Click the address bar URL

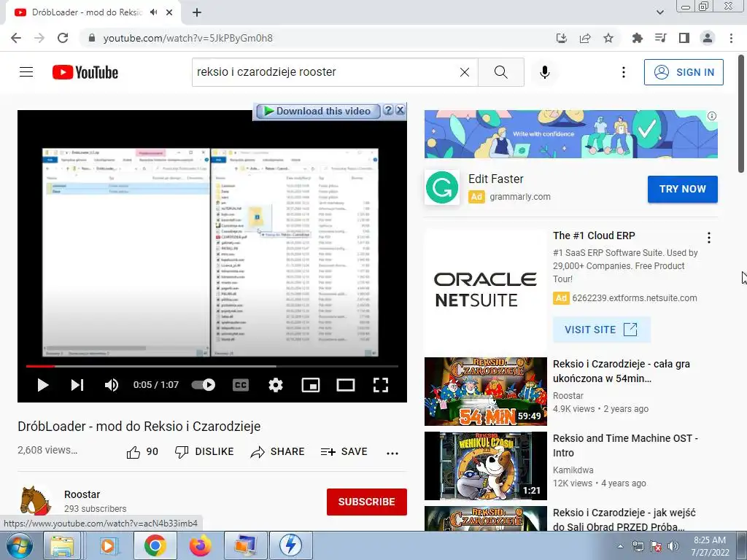[187, 38]
